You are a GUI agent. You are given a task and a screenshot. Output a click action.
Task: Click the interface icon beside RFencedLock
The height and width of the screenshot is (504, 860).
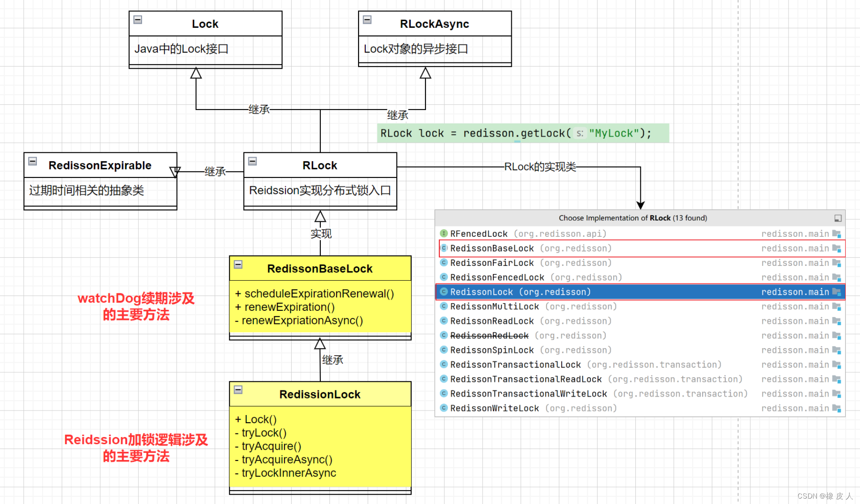pos(443,233)
